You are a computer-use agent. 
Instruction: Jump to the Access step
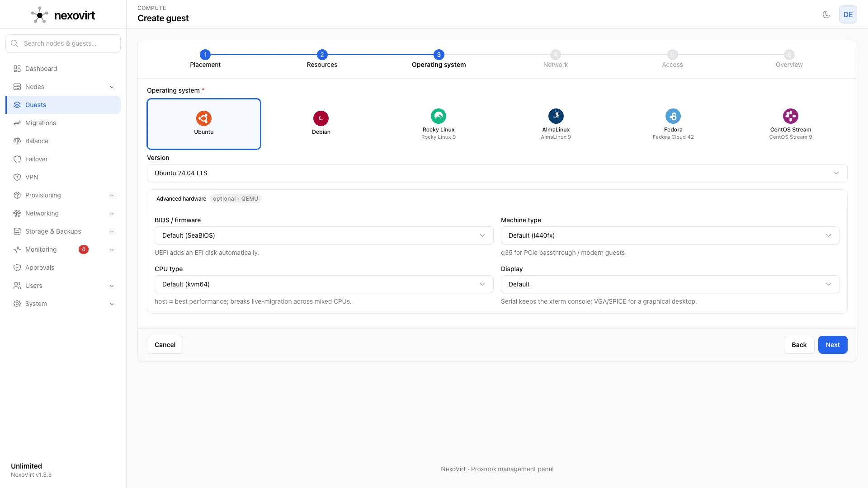(x=672, y=59)
